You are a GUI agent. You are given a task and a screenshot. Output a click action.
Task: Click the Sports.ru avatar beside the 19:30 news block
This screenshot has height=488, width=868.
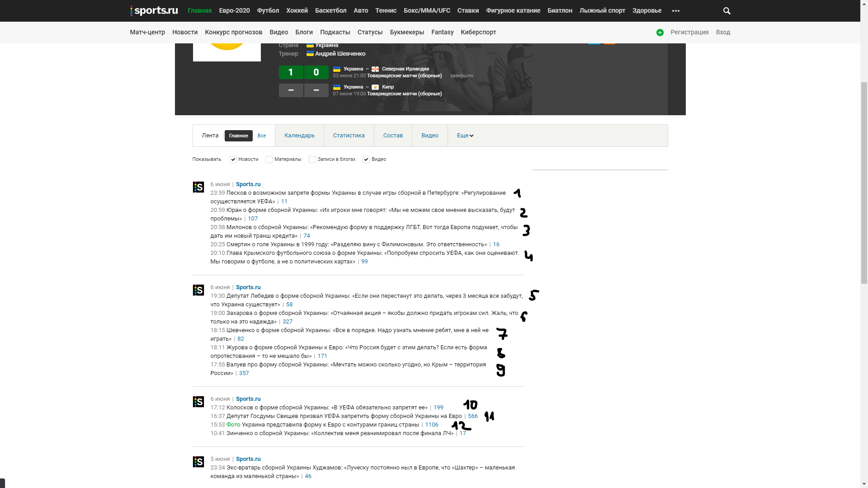tap(198, 290)
